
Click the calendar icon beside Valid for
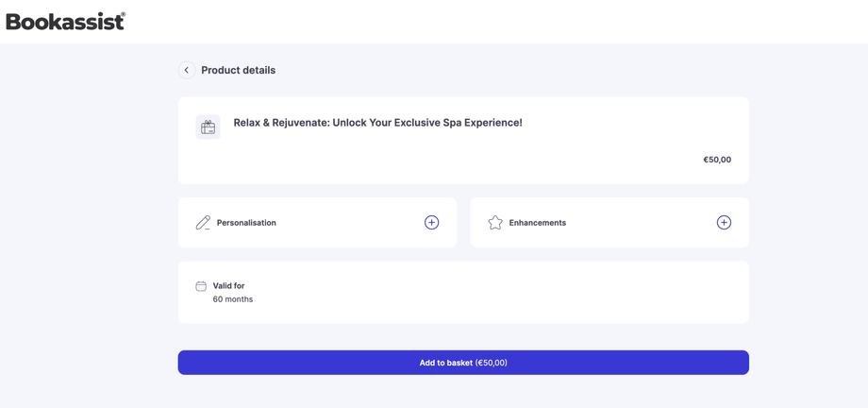[x=201, y=286]
